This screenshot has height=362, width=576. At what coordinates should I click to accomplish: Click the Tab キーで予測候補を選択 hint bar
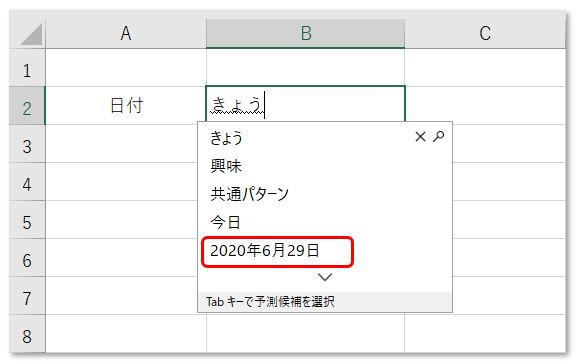click(325, 302)
